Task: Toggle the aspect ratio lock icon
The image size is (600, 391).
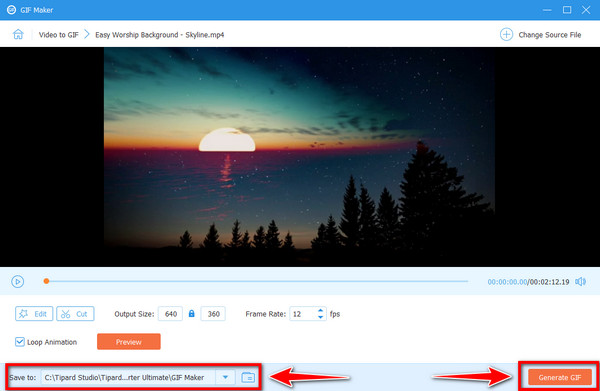Action: (x=192, y=314)
